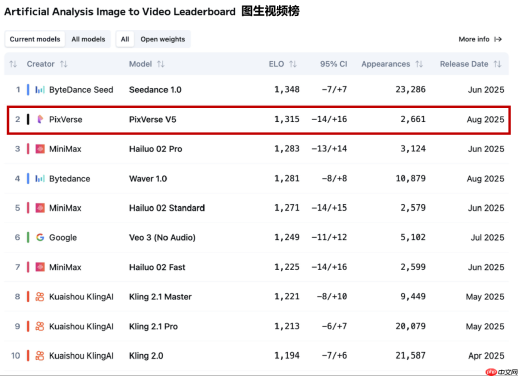Filter by Open weights

[x=163, y=39]
